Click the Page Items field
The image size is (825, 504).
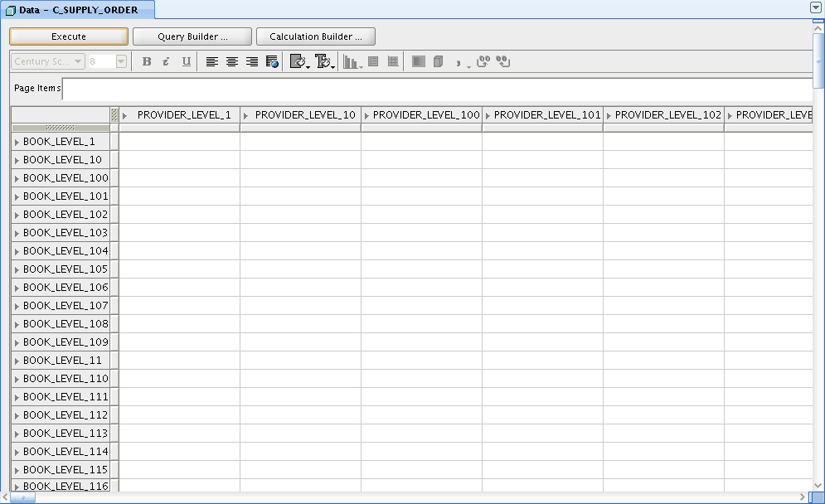pos(437,89)
